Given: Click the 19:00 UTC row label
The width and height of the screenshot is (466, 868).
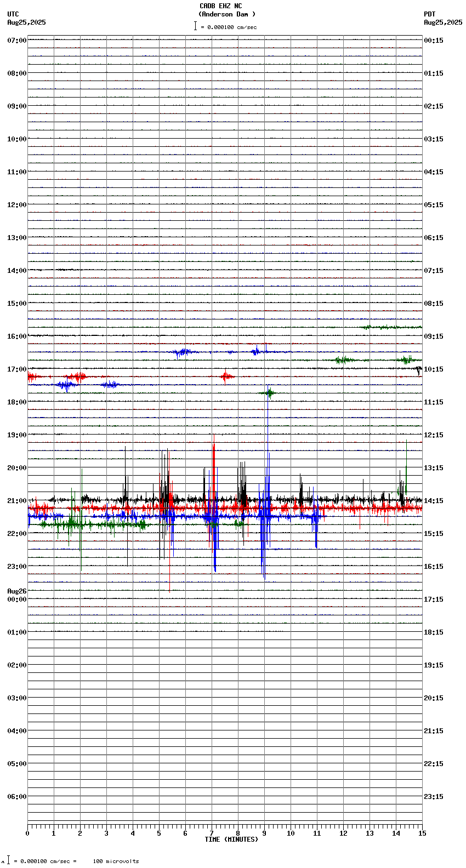Looking at the screenshot, I should (x=17, y=435).
